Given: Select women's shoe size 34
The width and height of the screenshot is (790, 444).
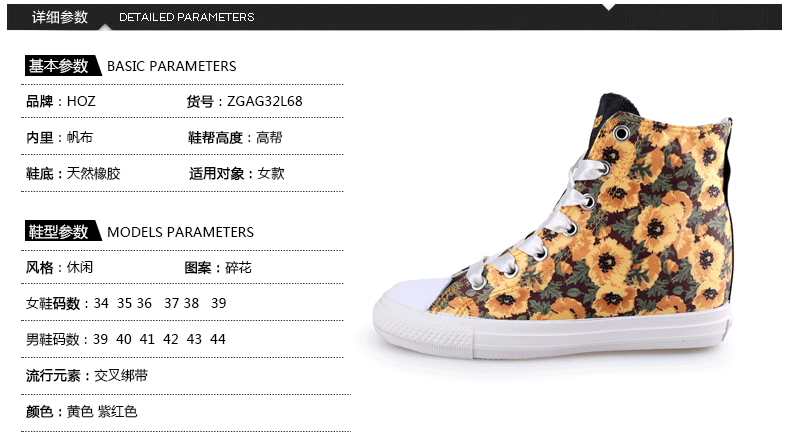Looking at the screenshot, I should click(101, 303).
